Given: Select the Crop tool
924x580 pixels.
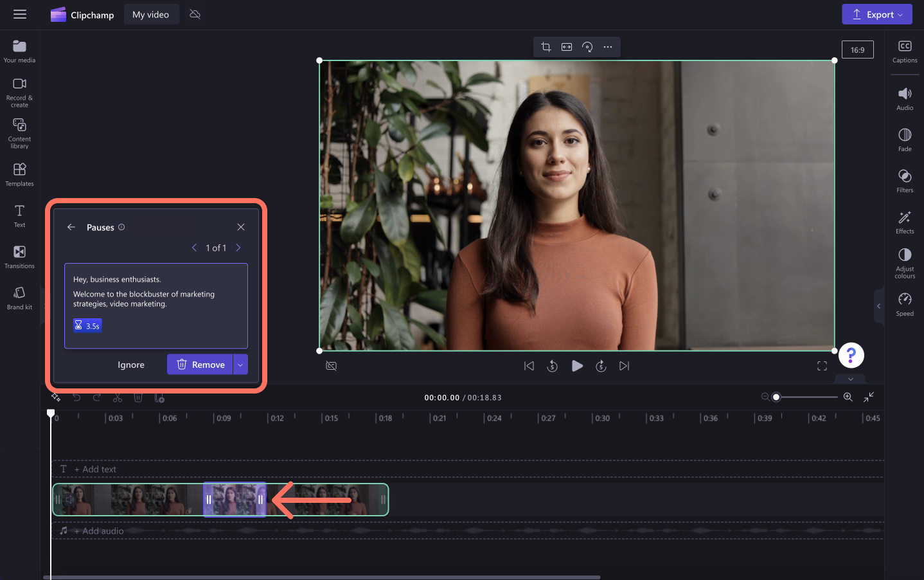Looking at the screenshot, I should click(546, 47).
